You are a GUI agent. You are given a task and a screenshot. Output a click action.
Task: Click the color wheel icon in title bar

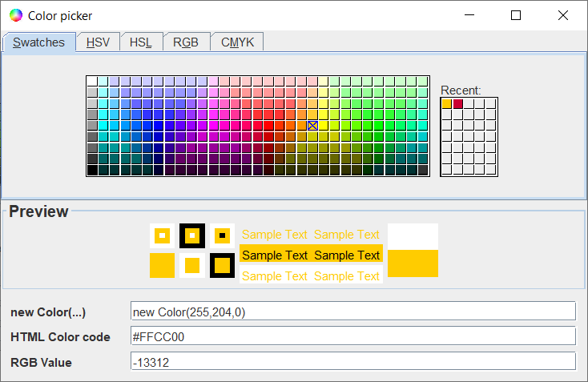[16, 15]
